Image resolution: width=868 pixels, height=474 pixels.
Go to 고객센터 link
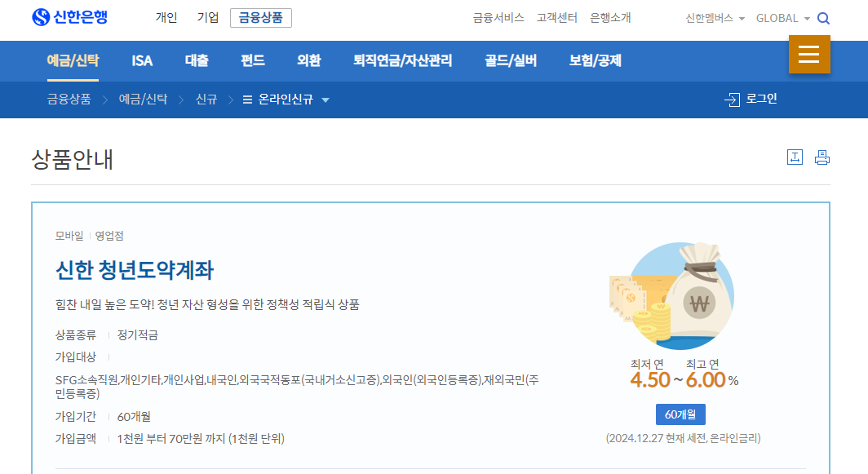pos(557,18)
